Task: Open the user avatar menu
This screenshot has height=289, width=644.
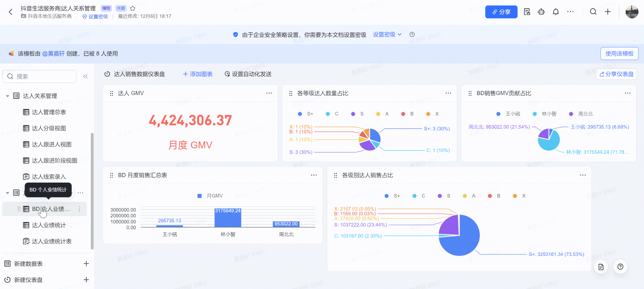Action: [632, 12]
